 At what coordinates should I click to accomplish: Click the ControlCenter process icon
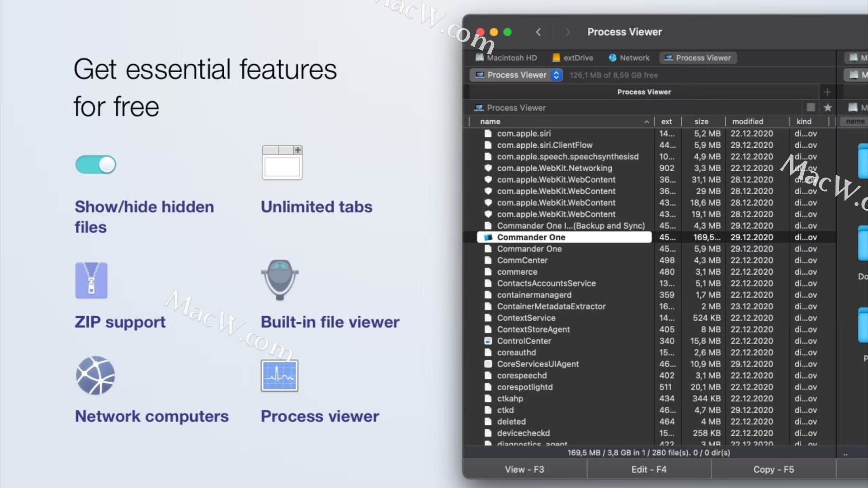point(488,341)
